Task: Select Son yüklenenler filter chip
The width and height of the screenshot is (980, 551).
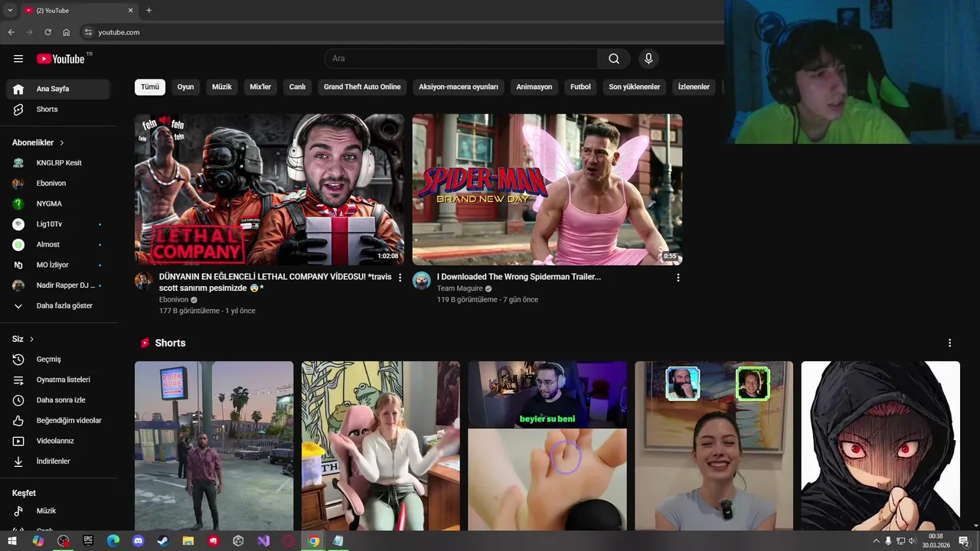Action: coord(635,87)
